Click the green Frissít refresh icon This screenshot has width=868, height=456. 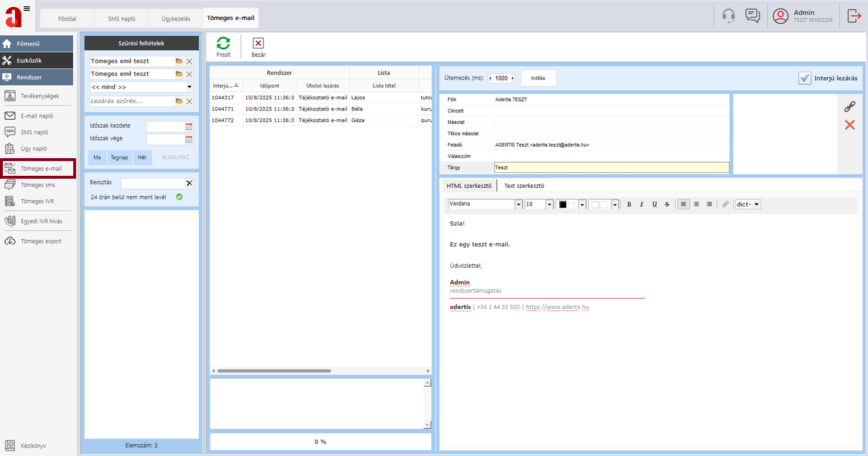coord(223,44)
